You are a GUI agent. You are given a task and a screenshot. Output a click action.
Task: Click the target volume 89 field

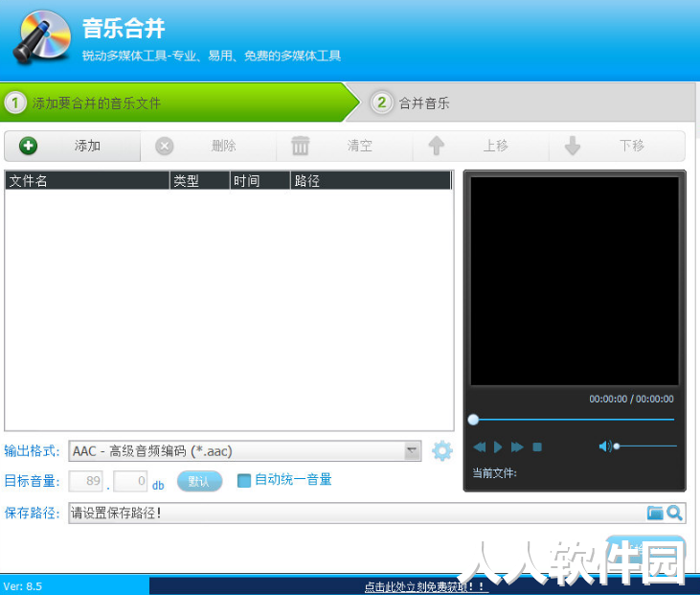pos(86,481)
